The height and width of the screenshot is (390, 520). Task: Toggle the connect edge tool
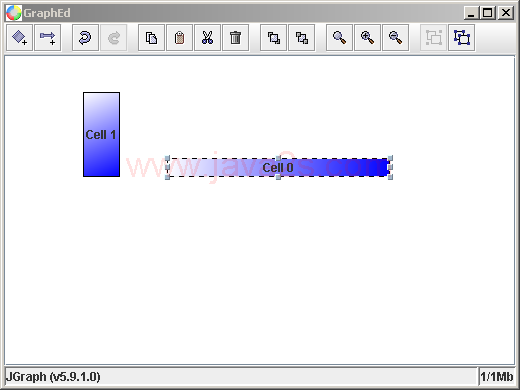tap(47, 38)
